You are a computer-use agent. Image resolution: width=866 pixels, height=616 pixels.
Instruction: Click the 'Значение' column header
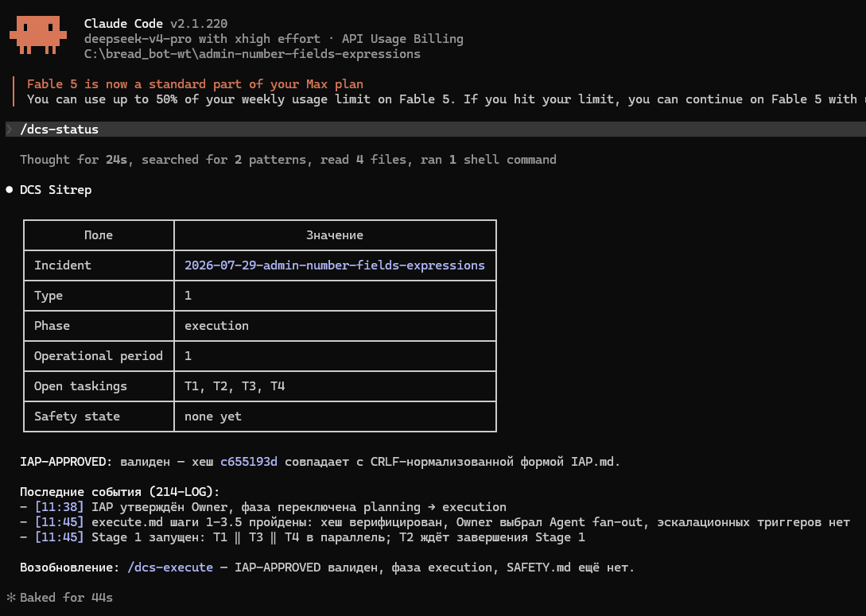335,235
